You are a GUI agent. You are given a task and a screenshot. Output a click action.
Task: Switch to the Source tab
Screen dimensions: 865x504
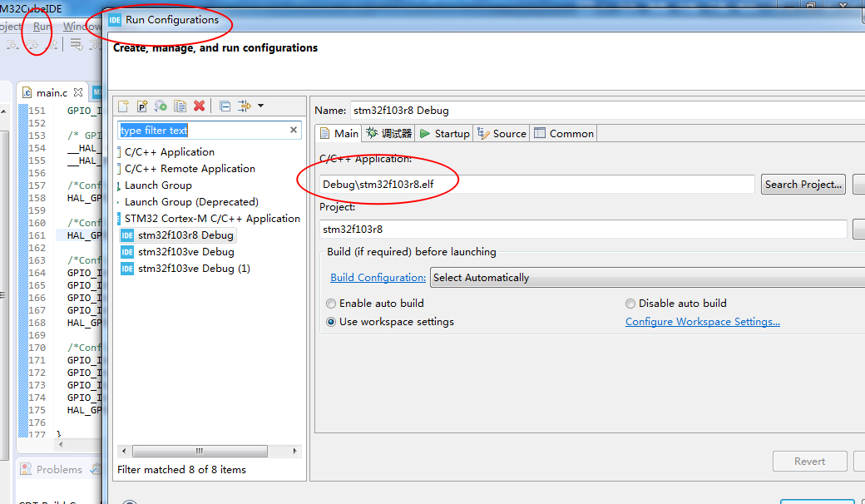click(x=502, y=133)
